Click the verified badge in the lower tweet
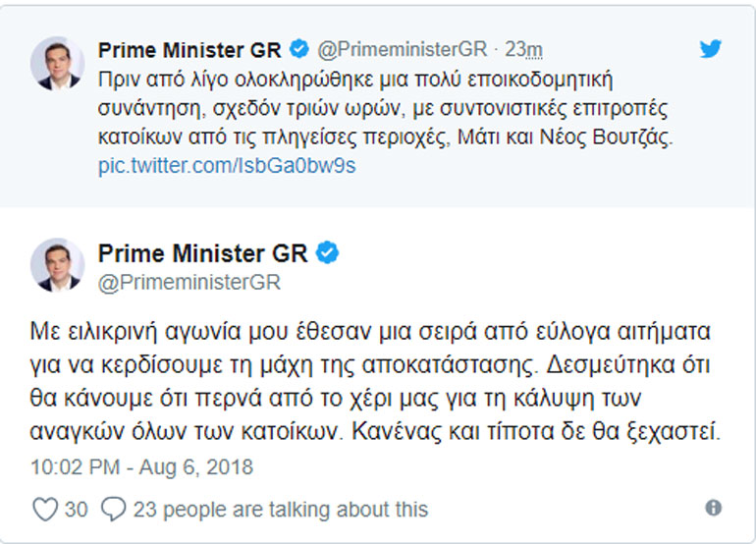The width and height of the screenshot is (756, 544). coord(328,252)
